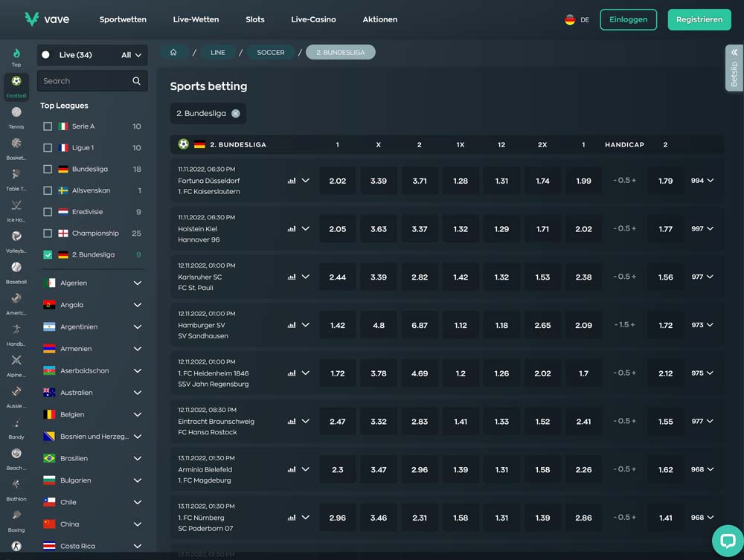Select the Basketball sidebar icon
Viewport: 744px width, 560px height.
[x=16, y=148]
